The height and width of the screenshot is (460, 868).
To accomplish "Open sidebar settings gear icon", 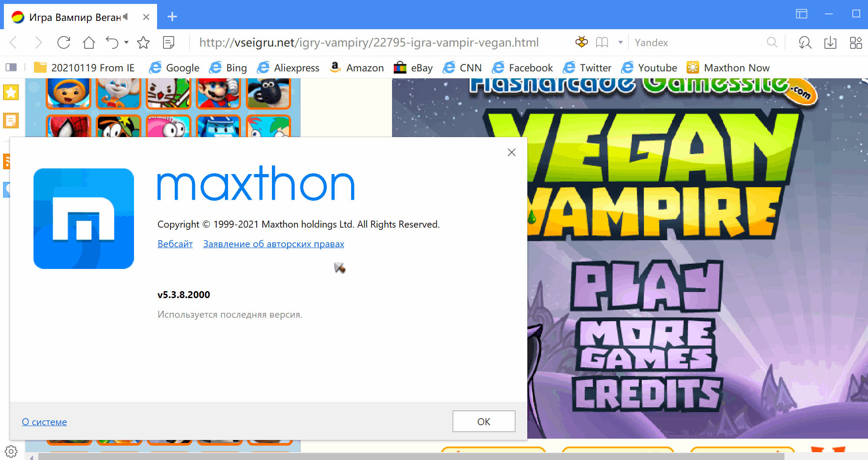I will 11,451.
